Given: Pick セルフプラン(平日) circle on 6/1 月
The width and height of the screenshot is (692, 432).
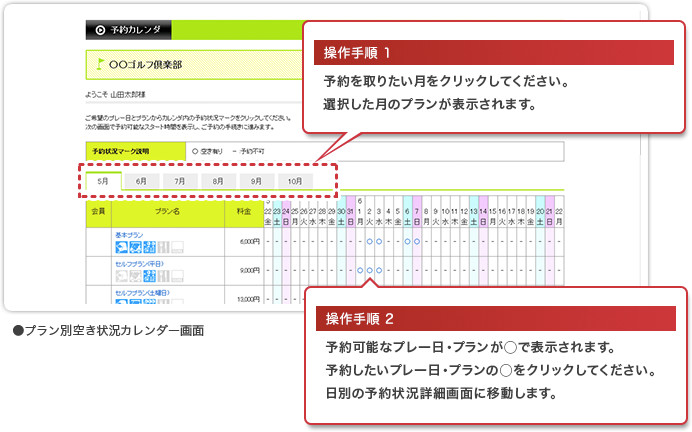Looking at the screenshot, I should (x=360, y=270).
